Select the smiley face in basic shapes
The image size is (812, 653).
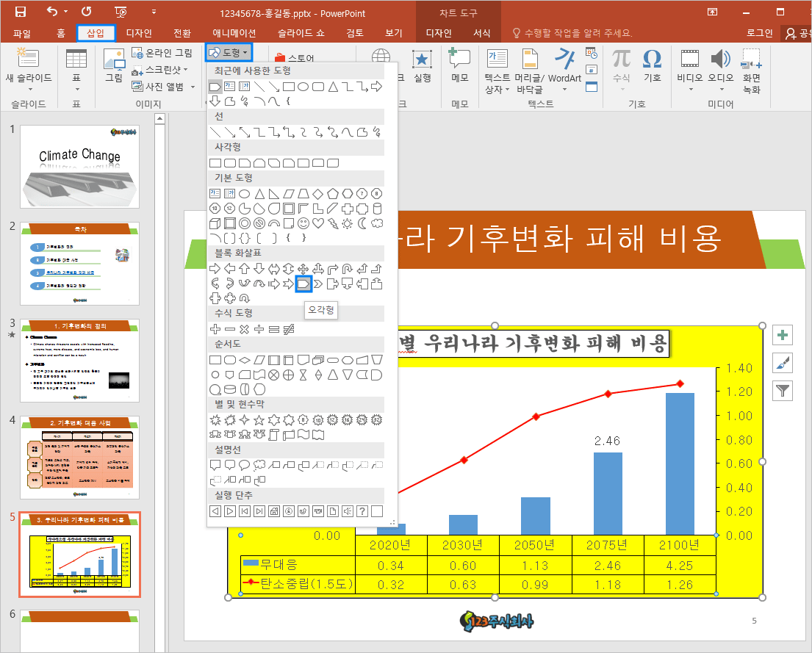coord(303,223)
